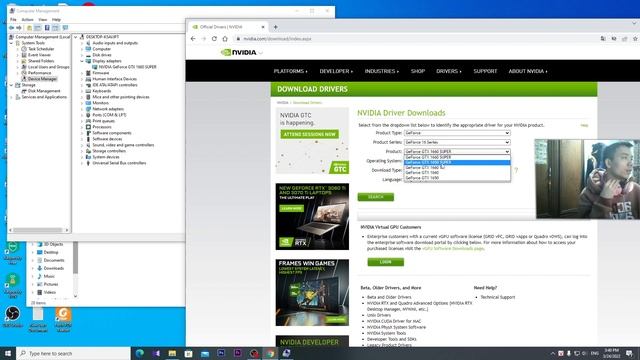Image resolution: width=640 pixels, height=360 pixels.
Task: Open the PLATFORMS navigation menu
Action: pos(291,71)
